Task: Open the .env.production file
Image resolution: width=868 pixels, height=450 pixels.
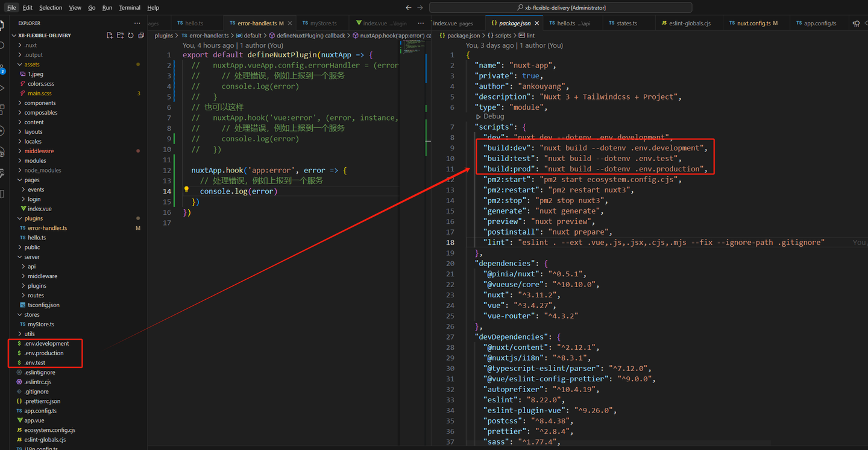Action: [43, 353]
